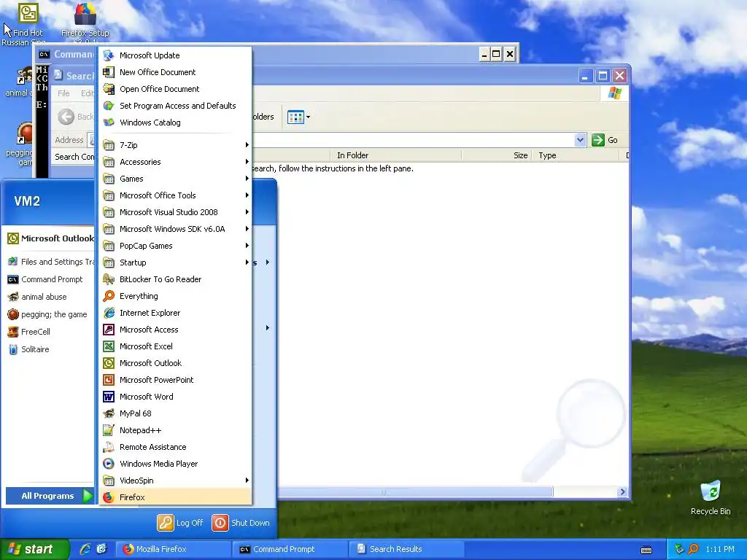
Task: Open Microsoft Update from the programs menu
Action: click(175, 55)
